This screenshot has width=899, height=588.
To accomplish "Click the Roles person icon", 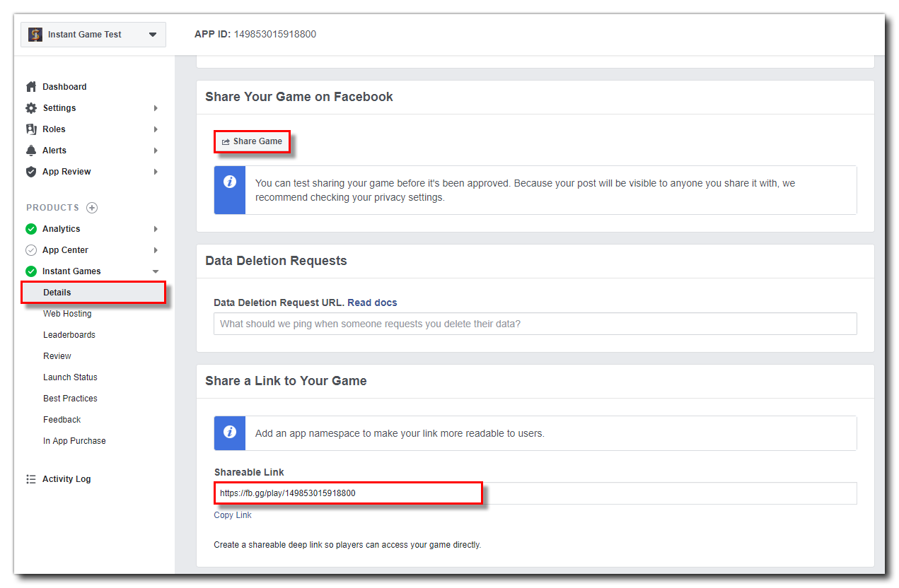I will (30, 129).
